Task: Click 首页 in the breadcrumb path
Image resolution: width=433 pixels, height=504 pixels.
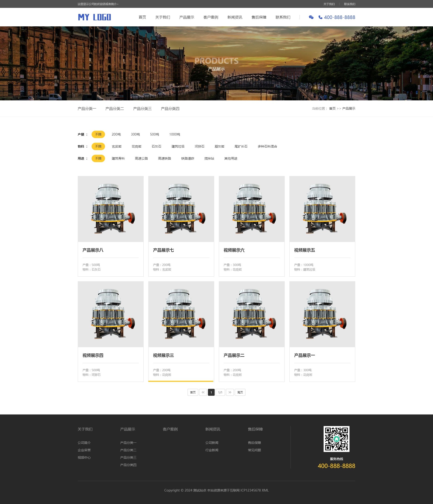Action: click(x=332, y=108)
